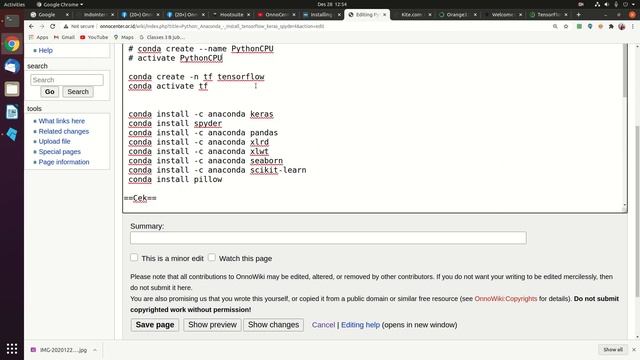Image resolution: width=640 pixels, height=360 pixels.
Task: Click the 'conda activate tf' line
Action: point(168,86)
